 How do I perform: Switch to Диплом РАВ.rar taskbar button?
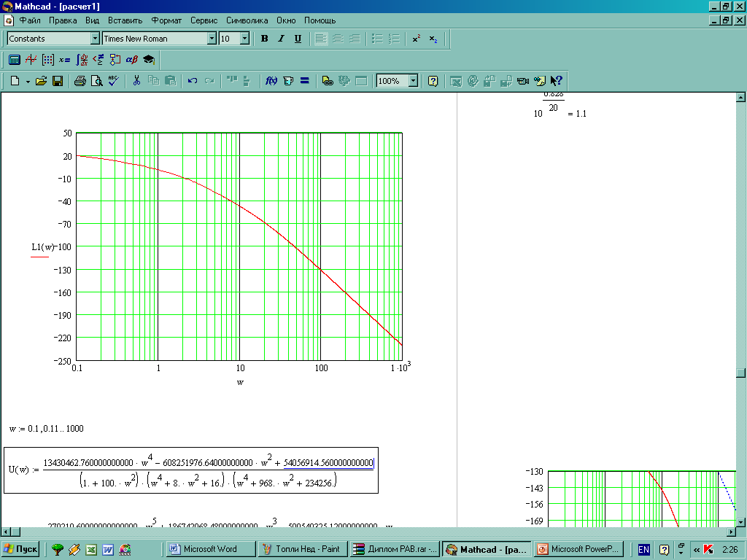pos(395,549)
